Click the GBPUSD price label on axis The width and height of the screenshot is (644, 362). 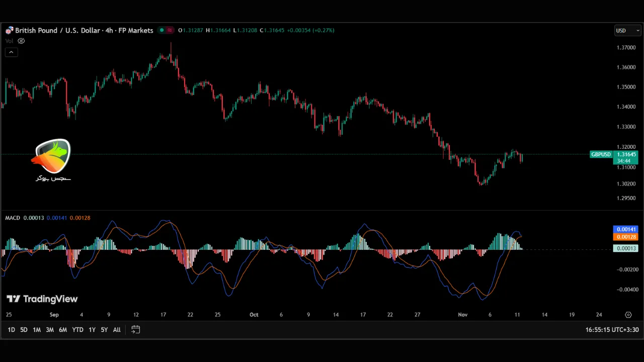(x=601, y=155)
